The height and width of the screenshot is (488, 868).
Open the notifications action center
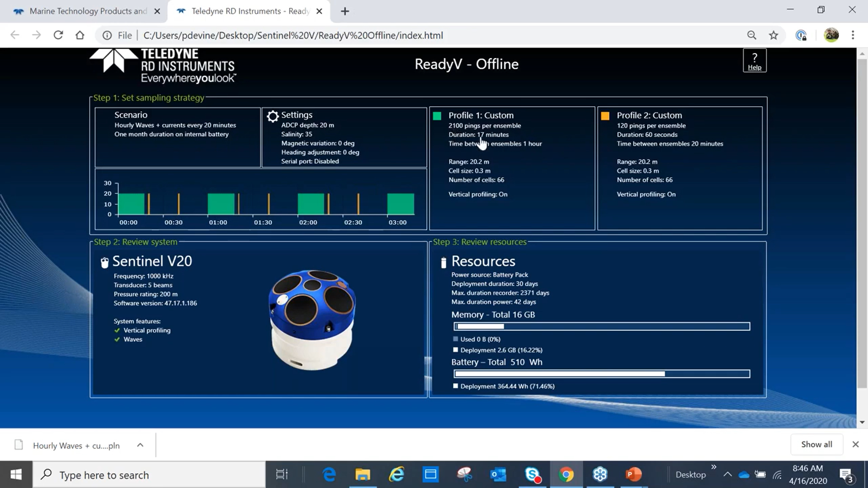click(x=846, y=475)
